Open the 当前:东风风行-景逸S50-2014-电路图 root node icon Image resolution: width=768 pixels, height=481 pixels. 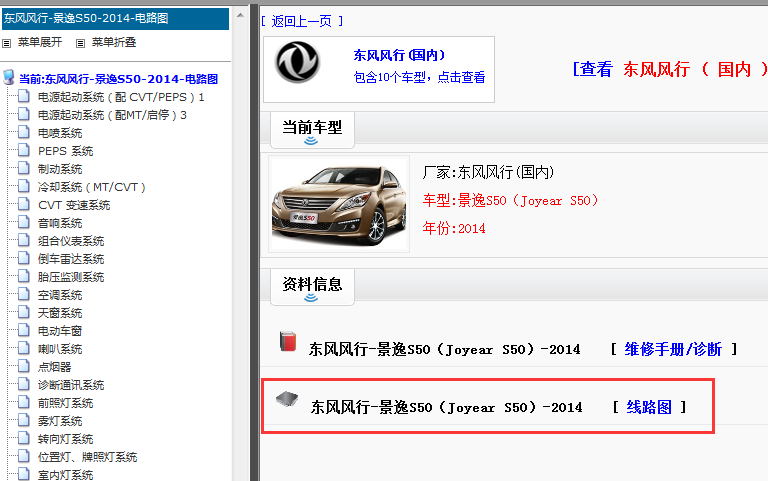point(8,77)
